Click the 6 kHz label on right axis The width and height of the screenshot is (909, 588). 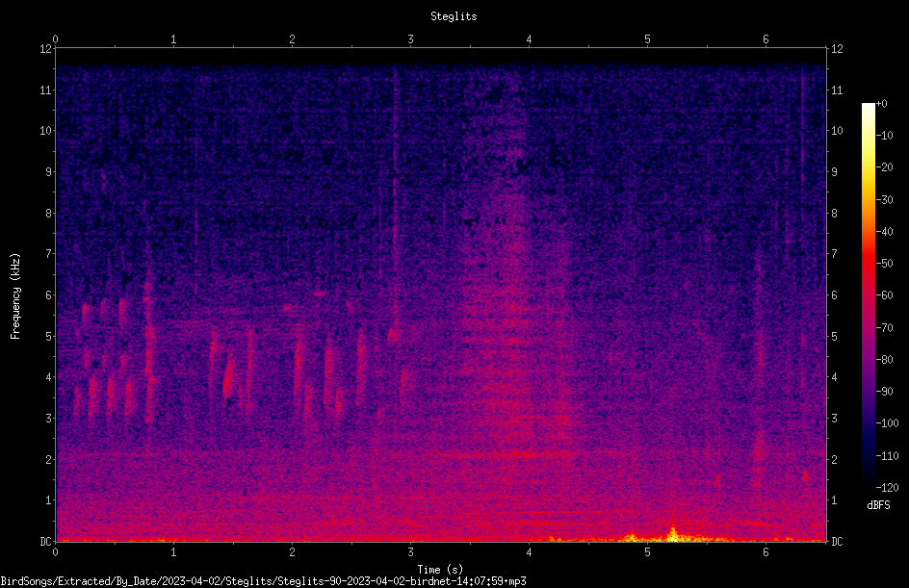coord(834,294)
